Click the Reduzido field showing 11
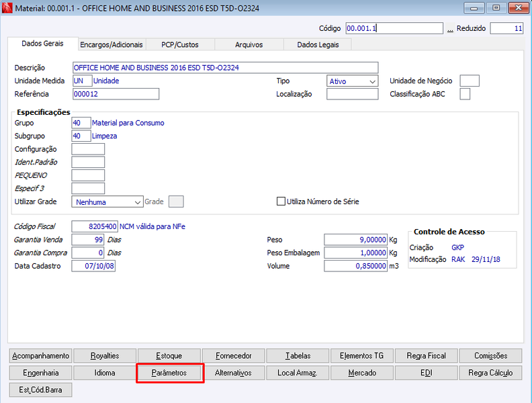 coord(506,28)
